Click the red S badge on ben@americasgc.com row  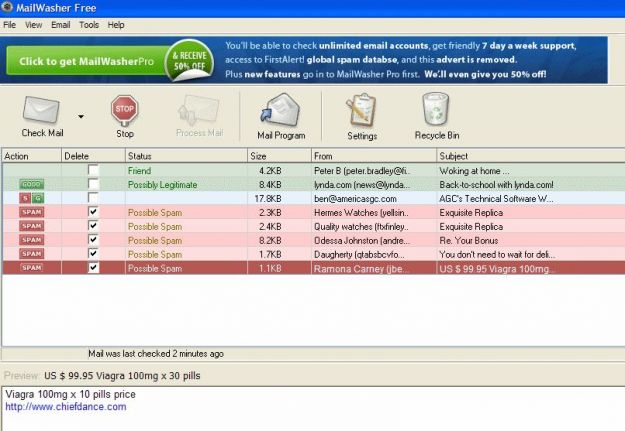point(26,198)
